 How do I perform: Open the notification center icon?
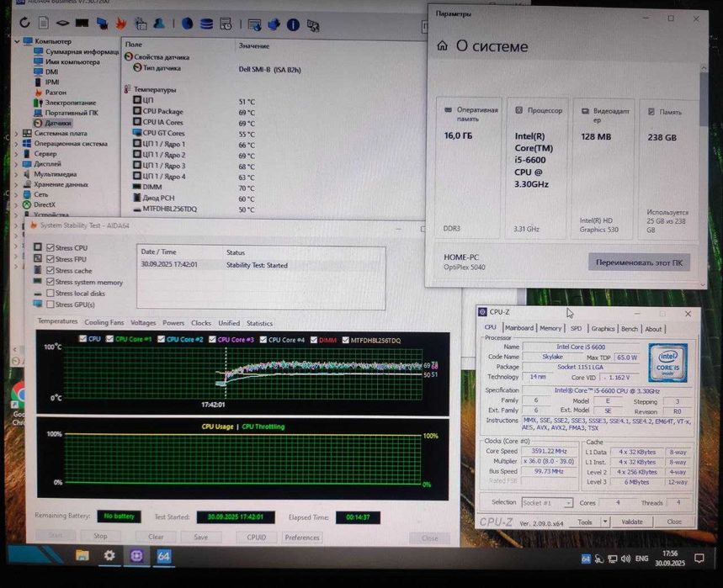click(x=699, y=558)
